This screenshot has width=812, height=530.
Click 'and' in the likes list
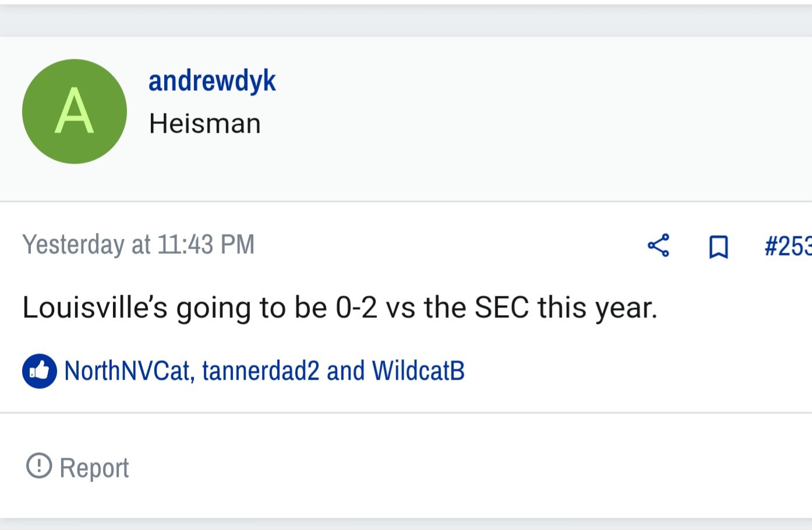pos(346,371)
